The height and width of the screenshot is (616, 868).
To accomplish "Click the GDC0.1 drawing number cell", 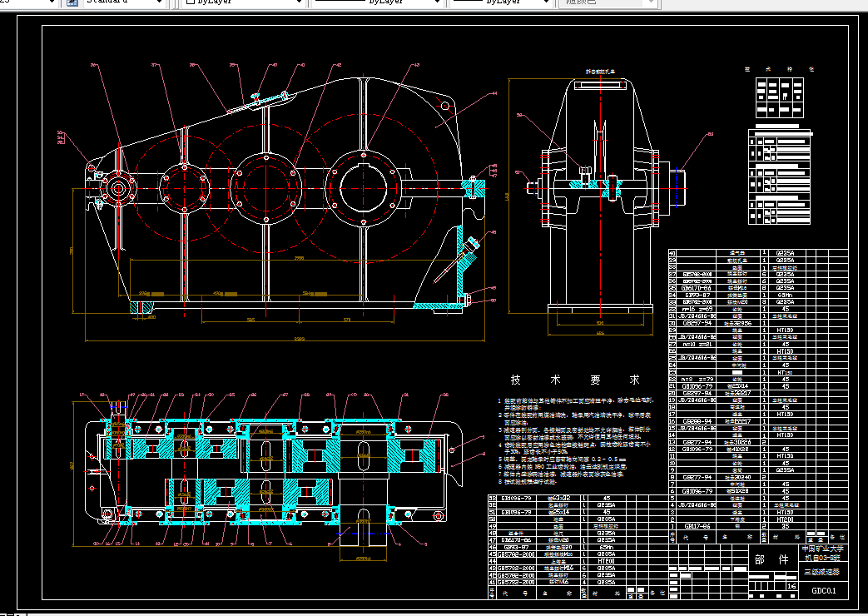I will [x=823, y=591].
